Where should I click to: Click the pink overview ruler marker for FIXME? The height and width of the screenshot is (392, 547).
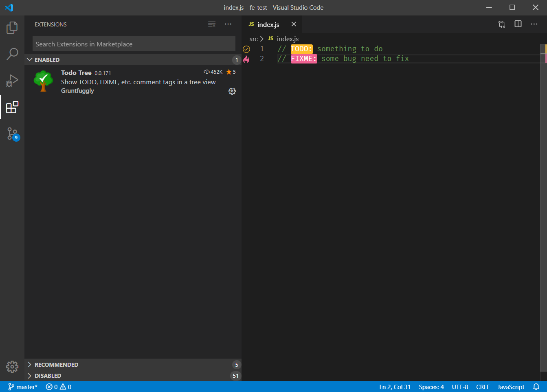coord(546,59)
